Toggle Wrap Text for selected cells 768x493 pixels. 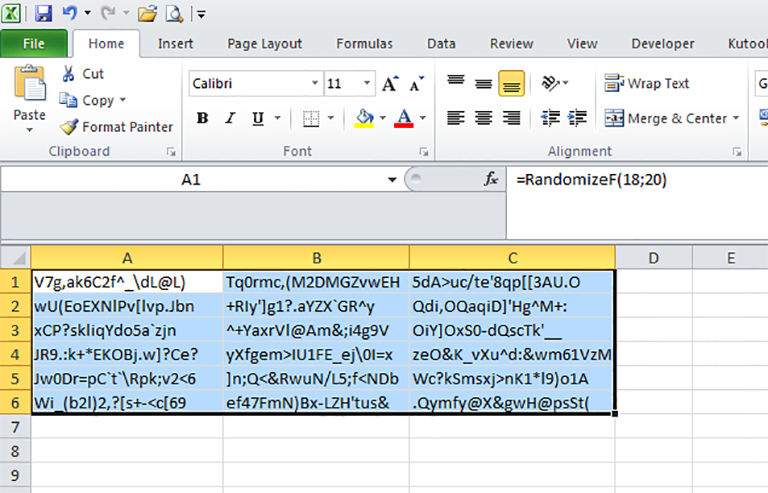click(x=646, y=84)
